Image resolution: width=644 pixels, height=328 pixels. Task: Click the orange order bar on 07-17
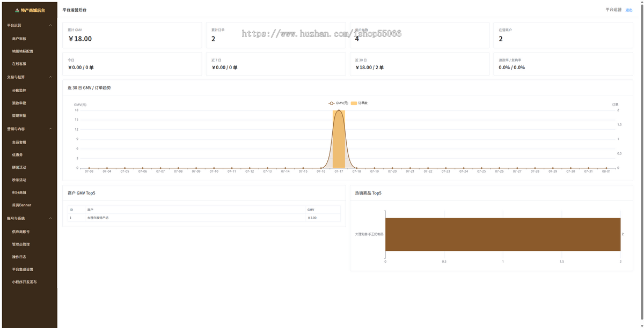[x=339, y=139]
